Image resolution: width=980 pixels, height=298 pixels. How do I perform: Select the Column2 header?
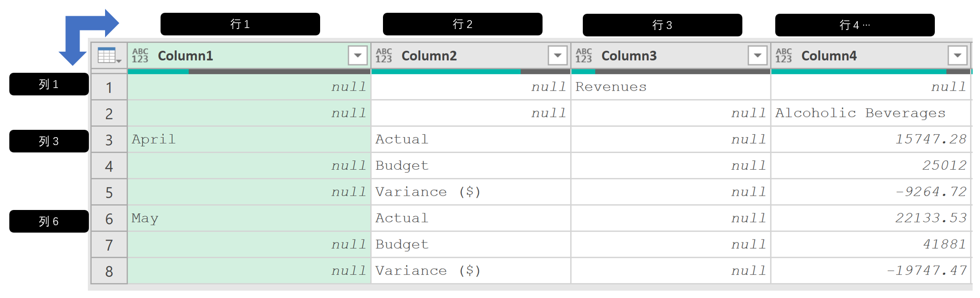coord(471,56)
